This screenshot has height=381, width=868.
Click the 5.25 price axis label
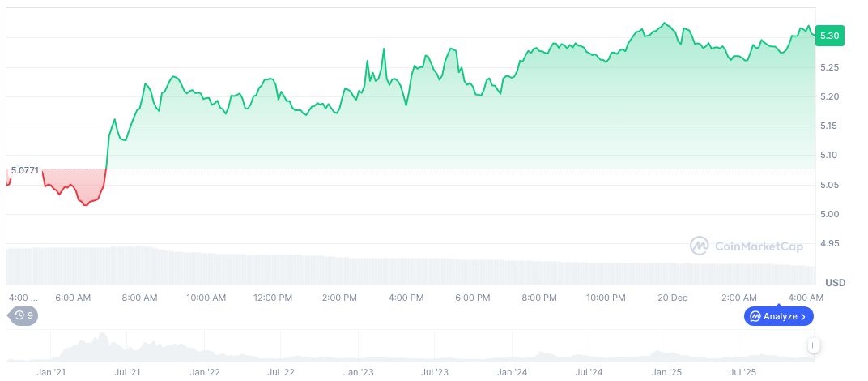[x=828, y=67]
